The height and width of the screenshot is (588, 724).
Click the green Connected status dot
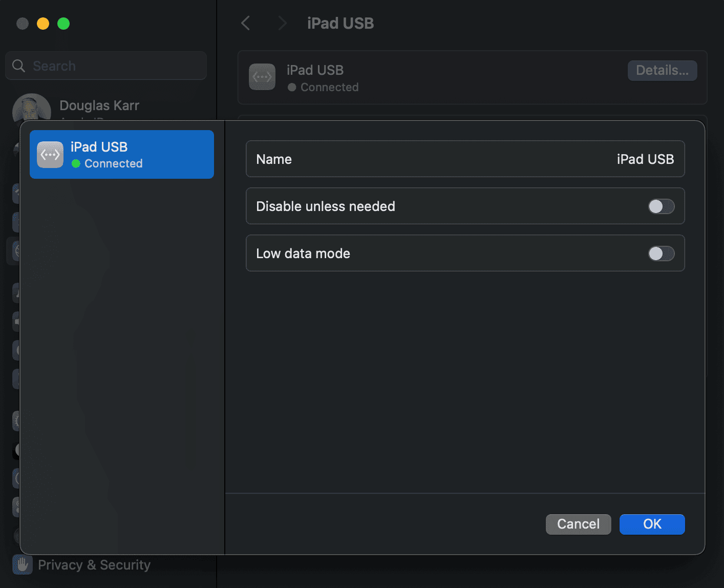pyautogui.click(x=76, y=164)
